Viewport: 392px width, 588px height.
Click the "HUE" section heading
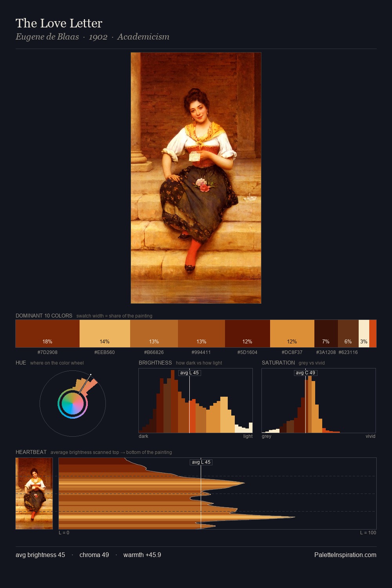tap(21, 363)
